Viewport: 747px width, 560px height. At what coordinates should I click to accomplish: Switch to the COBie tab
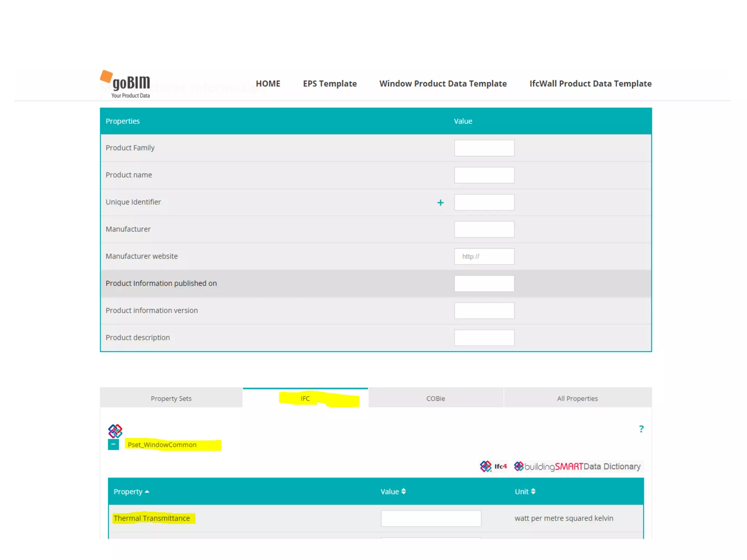click(x=436, y=398)
